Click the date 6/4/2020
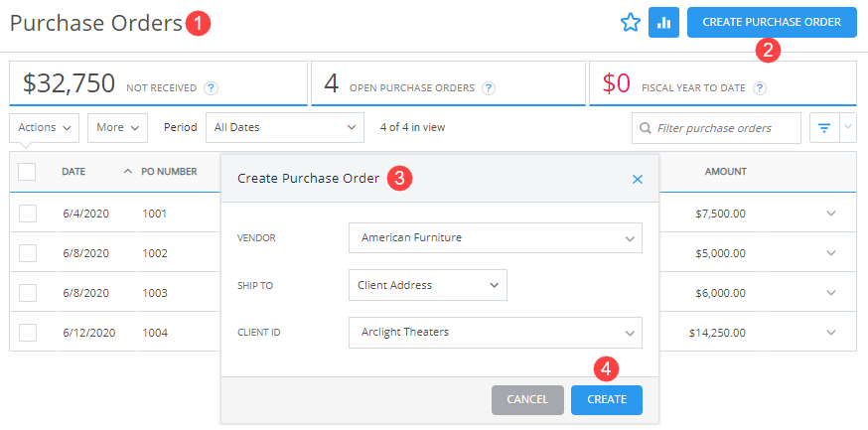This screenshot has height=430, width=868. 85,214
